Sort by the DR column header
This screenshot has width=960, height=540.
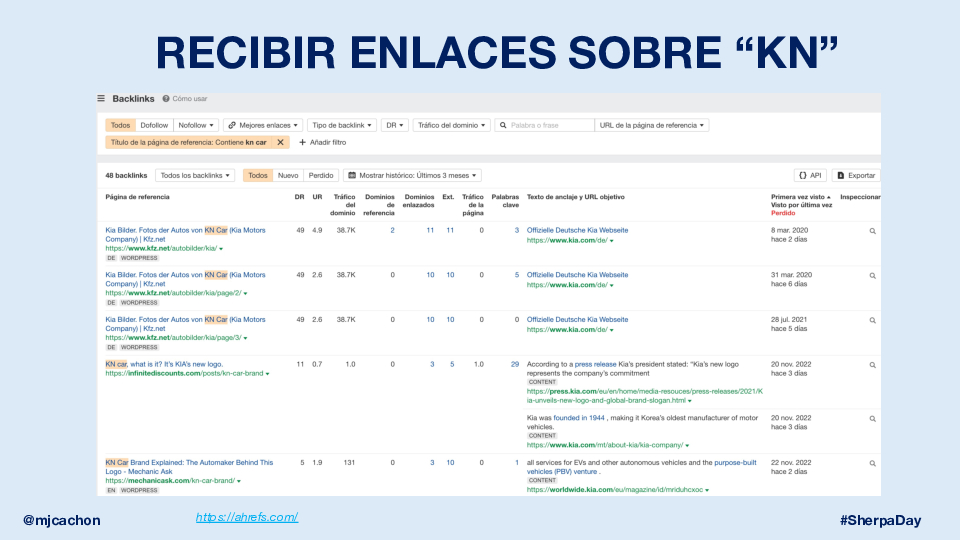tap(299, 197)
